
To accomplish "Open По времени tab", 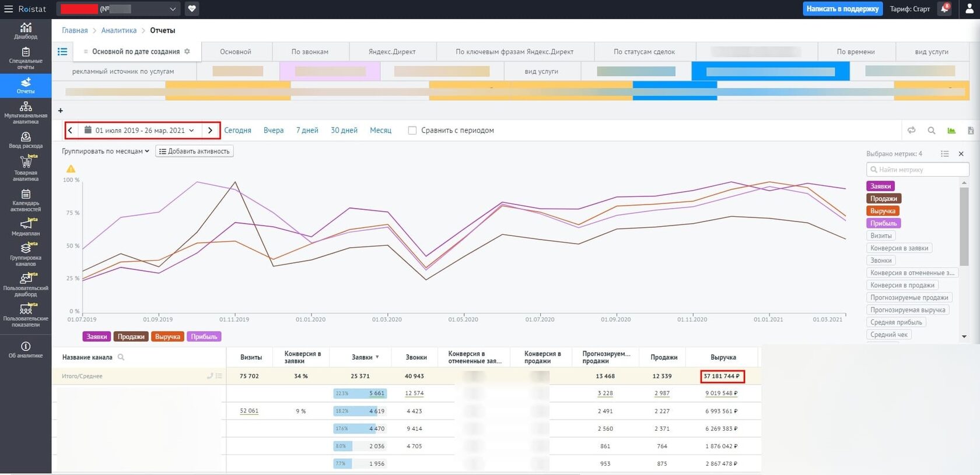I will click(x=856, y=52).
